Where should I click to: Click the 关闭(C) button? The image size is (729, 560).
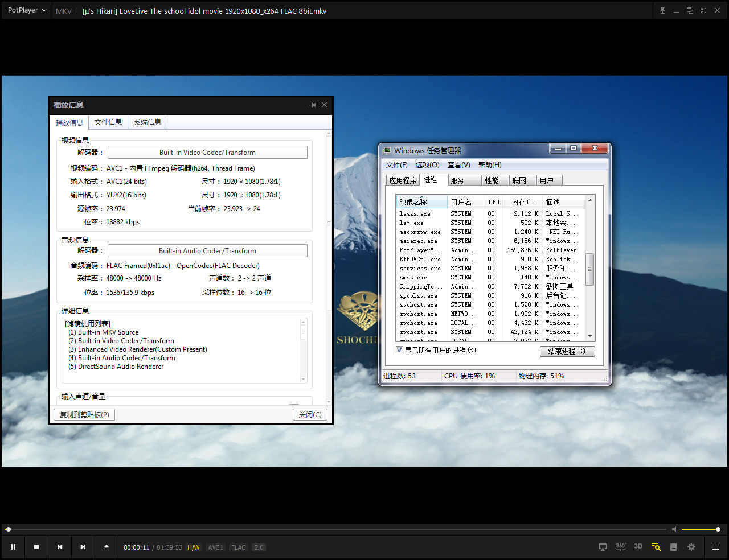point(310,415)
